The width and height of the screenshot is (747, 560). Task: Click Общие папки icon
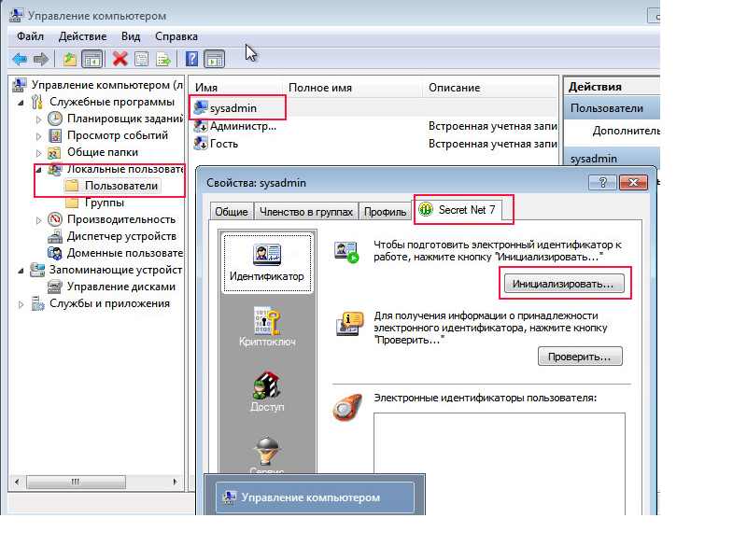[54, 153]
